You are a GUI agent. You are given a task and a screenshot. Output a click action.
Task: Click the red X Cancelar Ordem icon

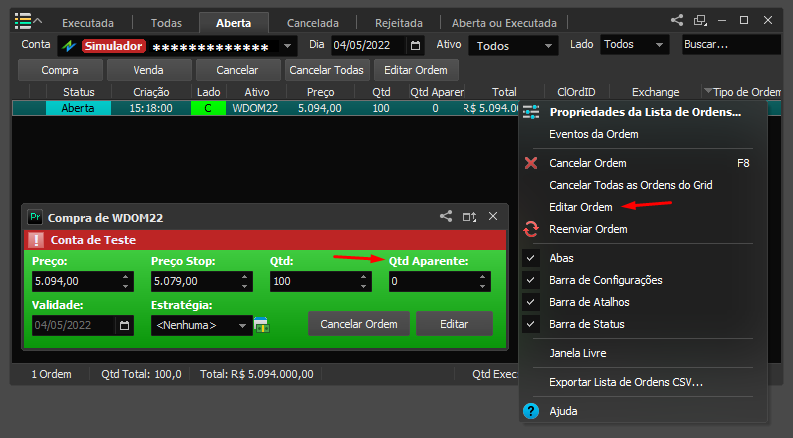point(531,163)
